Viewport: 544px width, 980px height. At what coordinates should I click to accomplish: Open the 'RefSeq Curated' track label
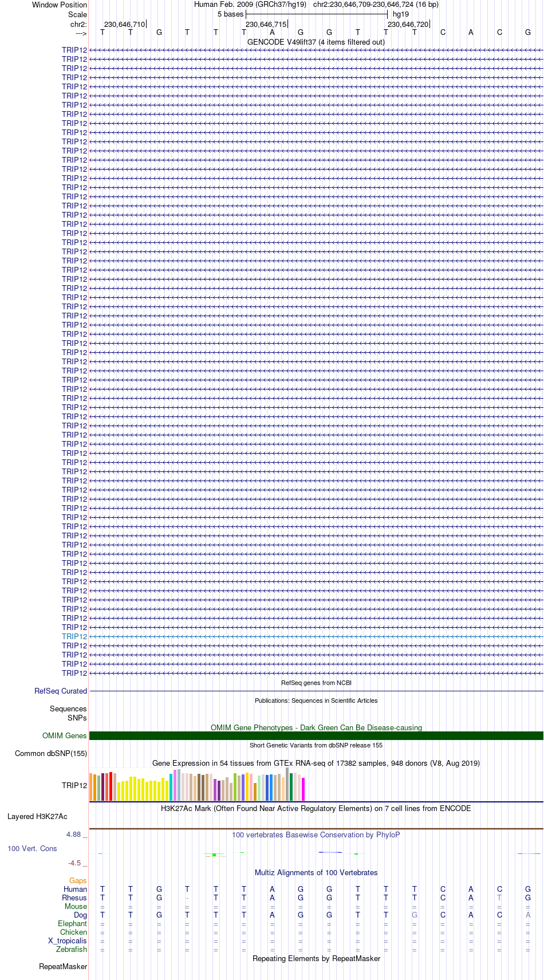[x=61, y=691]
